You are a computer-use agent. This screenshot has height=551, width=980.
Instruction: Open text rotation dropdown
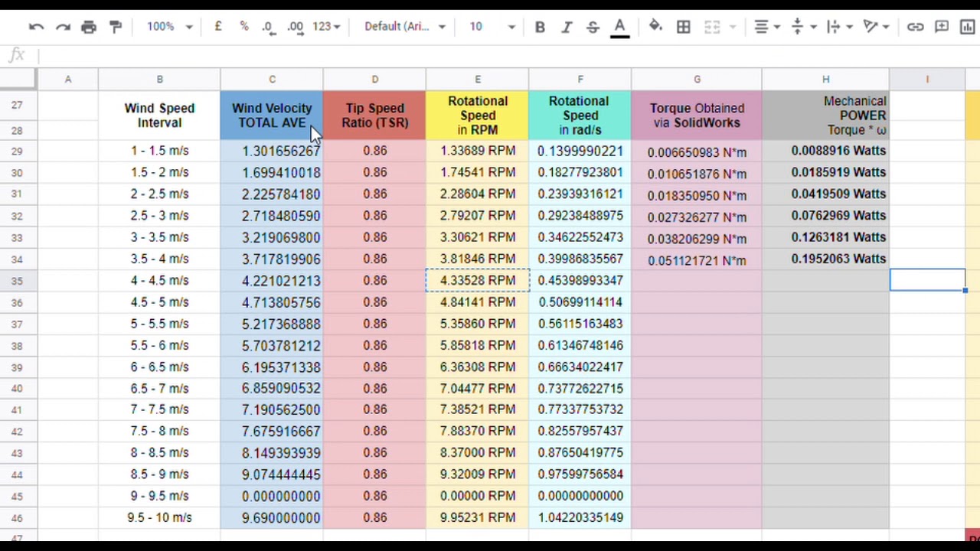[x=875, y=27]
